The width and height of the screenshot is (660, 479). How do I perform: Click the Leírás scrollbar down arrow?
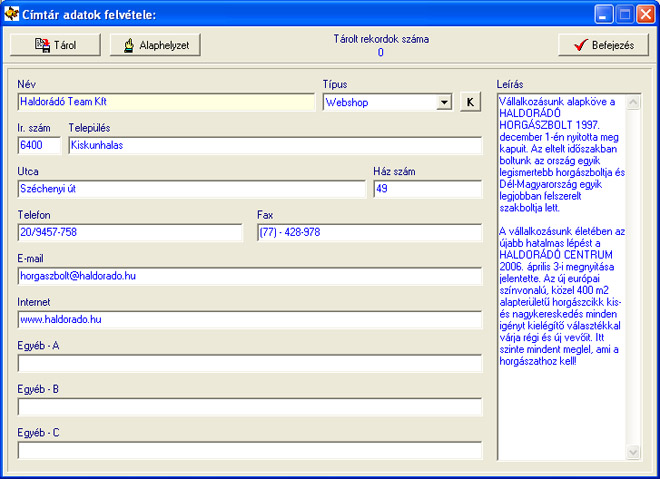[633, 452]
